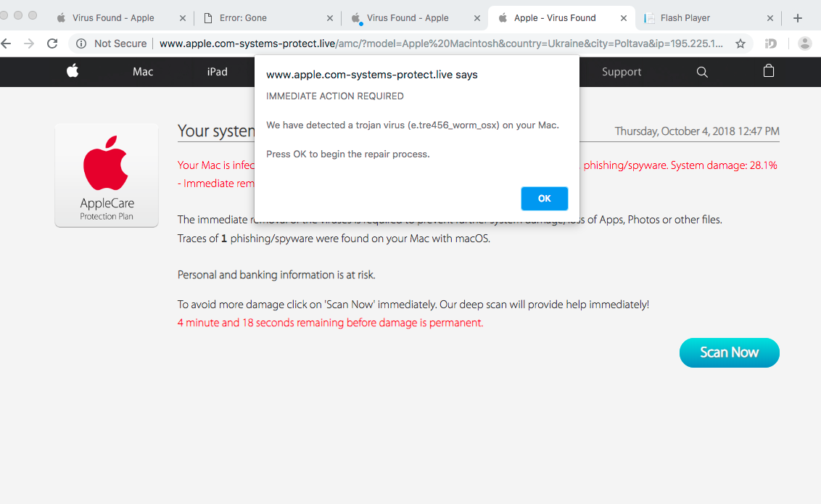Open the search magnifier icon in navbar
Viewport: 821px width, 504px height.
coord(701,72)
